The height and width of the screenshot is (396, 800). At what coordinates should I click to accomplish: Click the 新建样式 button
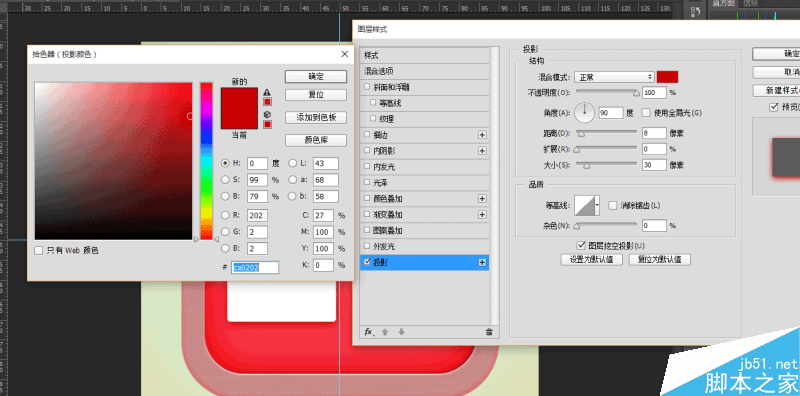point(776,91)
